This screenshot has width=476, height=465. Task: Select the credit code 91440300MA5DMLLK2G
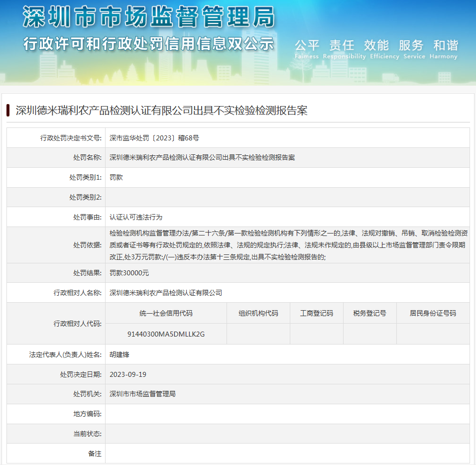tap(166, 334)
